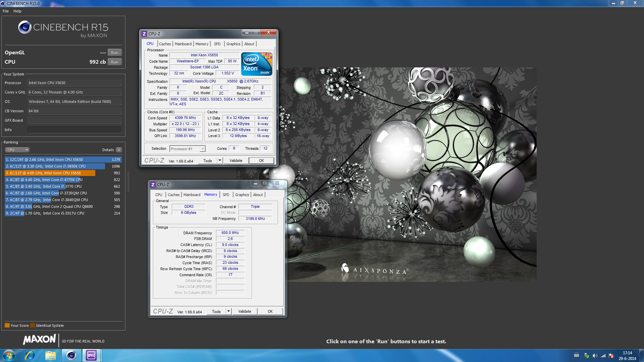Switch to CPU-Z via its taskbar icon

point(91,355)
